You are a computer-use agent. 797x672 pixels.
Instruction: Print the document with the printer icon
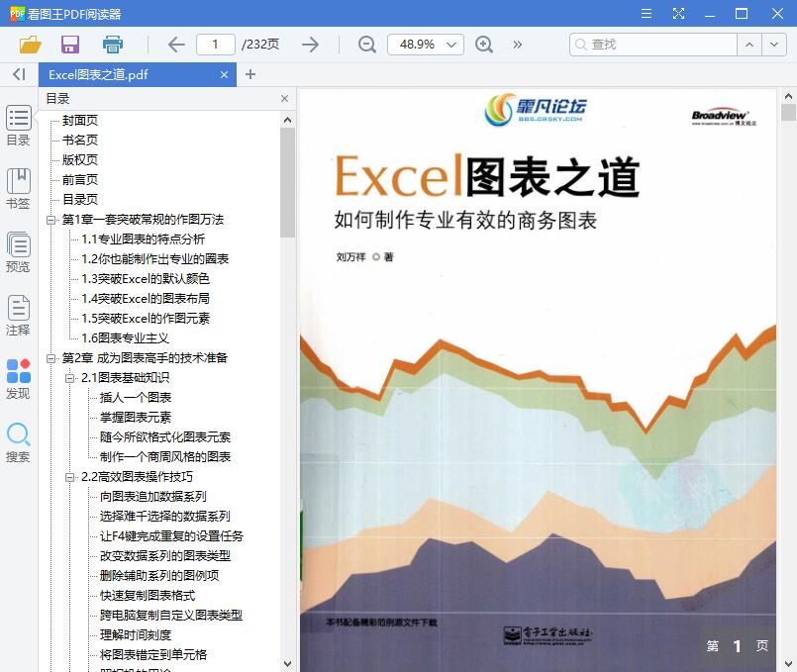112,45
